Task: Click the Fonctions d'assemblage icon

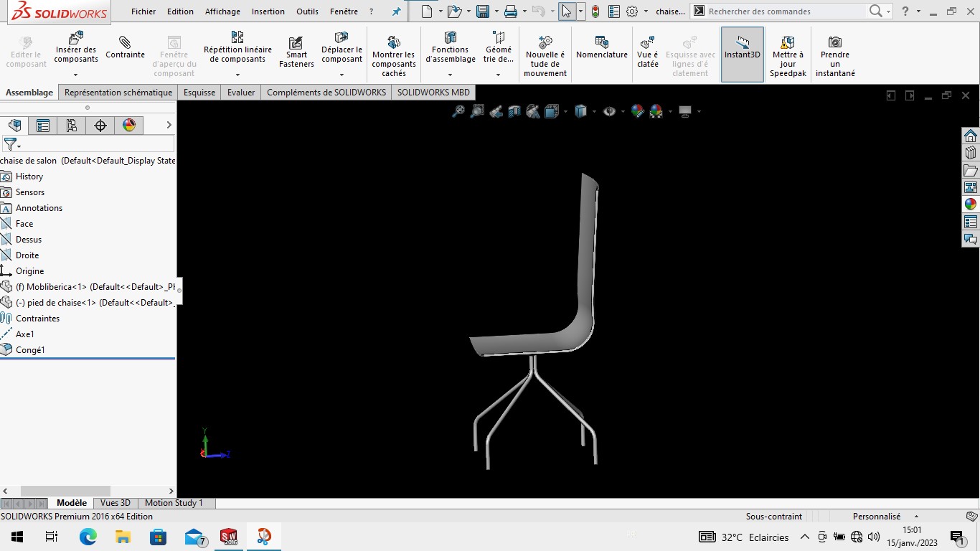Action: pos(451,37)
